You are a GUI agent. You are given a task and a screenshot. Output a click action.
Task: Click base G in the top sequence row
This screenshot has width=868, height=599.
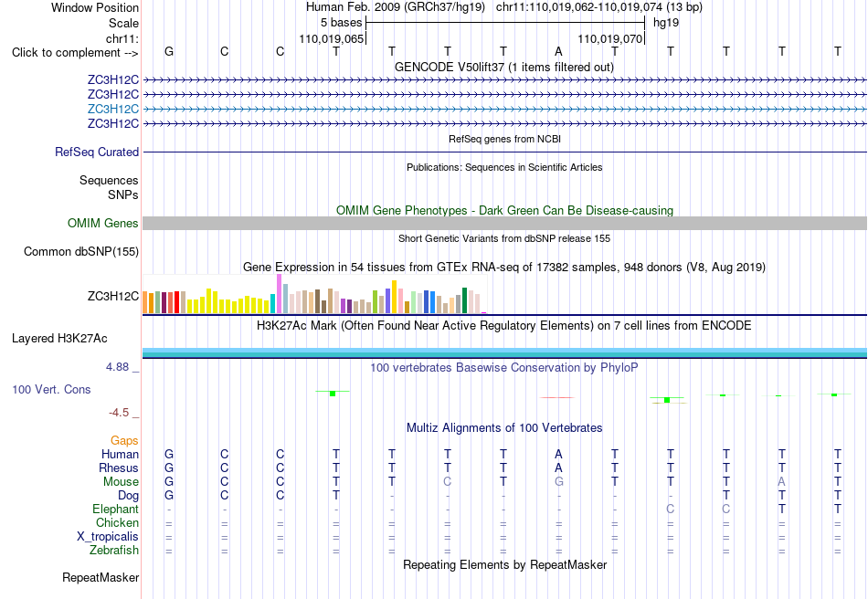pos(169,52)
